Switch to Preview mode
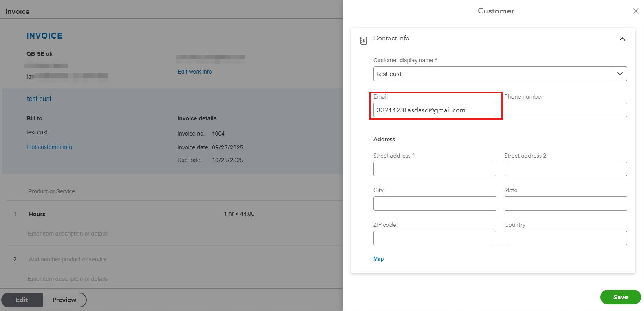The width and height of the screenshot is (644, 311). pos(64,300)
